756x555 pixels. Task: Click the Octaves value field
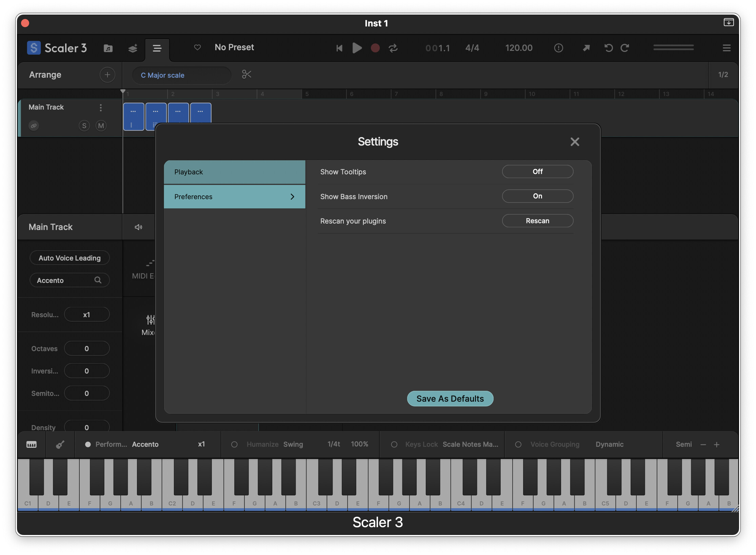coord(86,349)
